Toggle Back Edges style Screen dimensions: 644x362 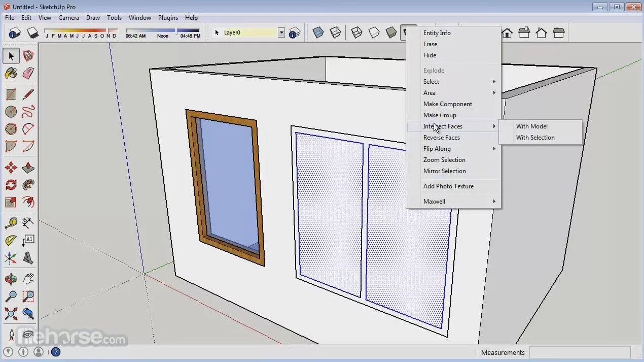335,33
